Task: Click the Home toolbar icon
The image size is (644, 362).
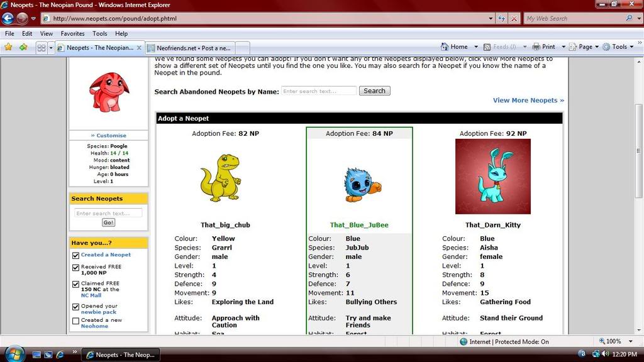Action: tap(454, 47)
